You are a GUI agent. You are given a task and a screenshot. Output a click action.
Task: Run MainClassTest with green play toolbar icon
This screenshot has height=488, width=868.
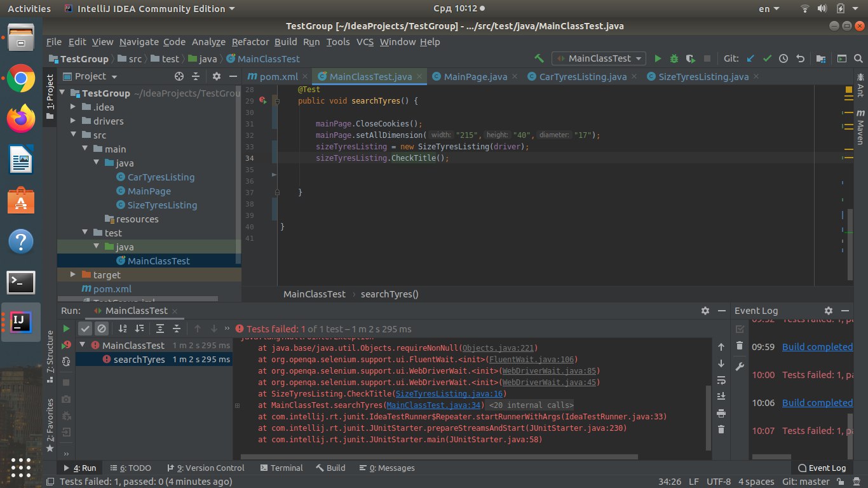(x=658, y=58)
